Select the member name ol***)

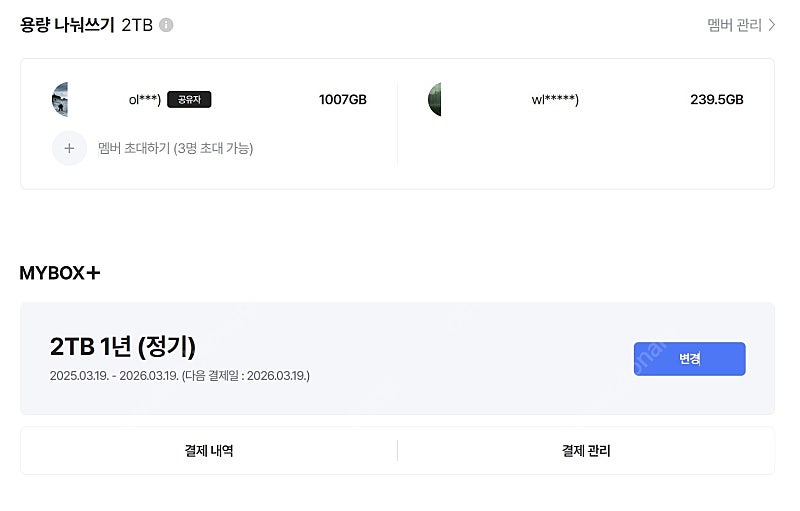[144, 100]
